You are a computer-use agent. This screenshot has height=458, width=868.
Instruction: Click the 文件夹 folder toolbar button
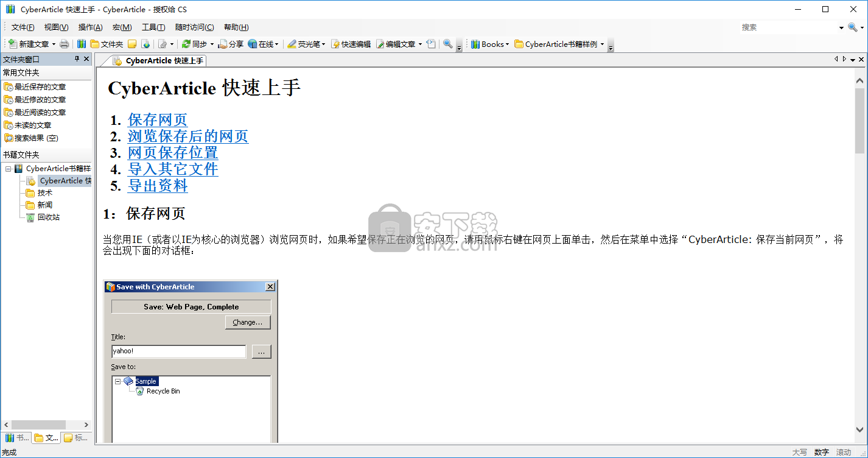tap(107, 44)
